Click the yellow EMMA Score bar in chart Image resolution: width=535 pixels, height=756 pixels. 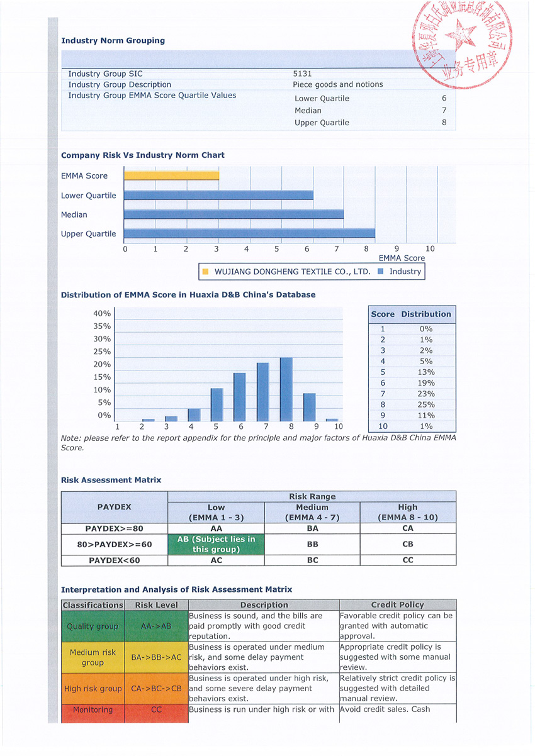tap(171, 175)
